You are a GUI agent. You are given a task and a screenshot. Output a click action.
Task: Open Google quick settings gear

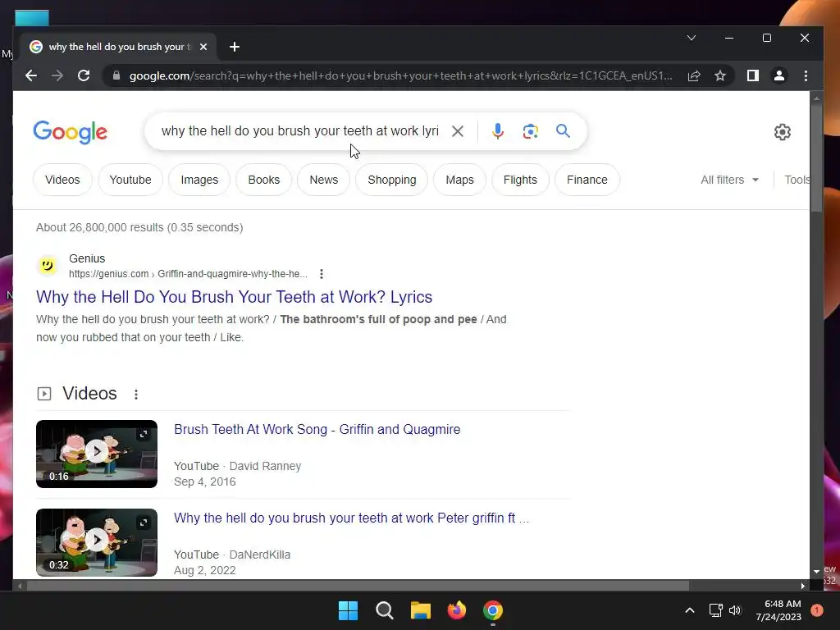tap(782, 132)
